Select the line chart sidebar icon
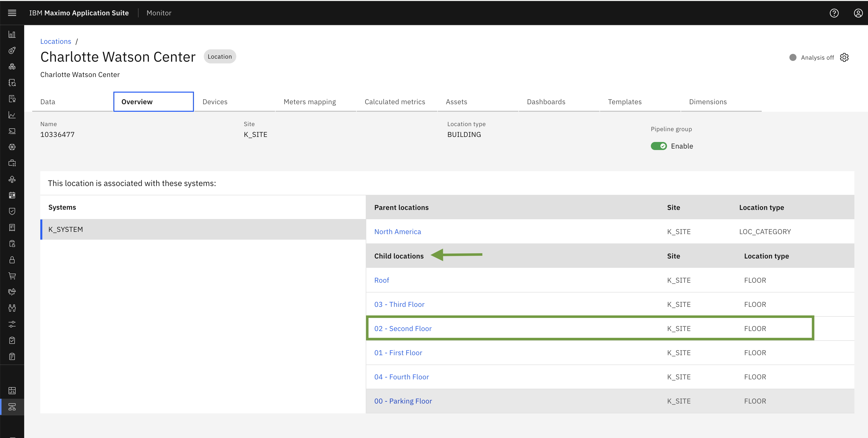Screen dimensions: 868x438 12,115
